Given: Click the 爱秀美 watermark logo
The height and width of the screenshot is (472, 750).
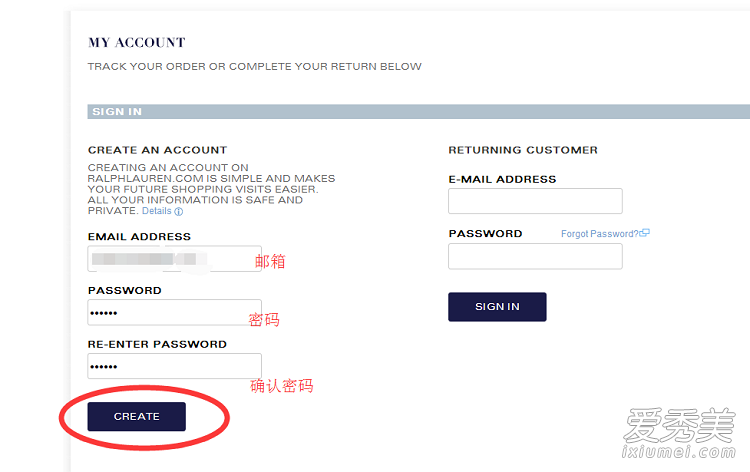Looking at the screenshot, I should (677, 430).
